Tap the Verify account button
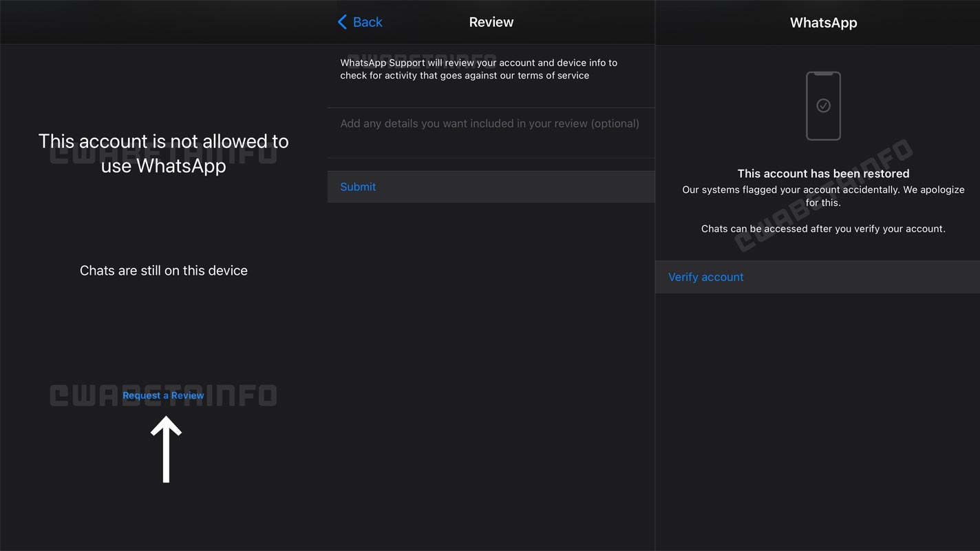The height and width of the screenshot is (551, 980). coord(818,277)
